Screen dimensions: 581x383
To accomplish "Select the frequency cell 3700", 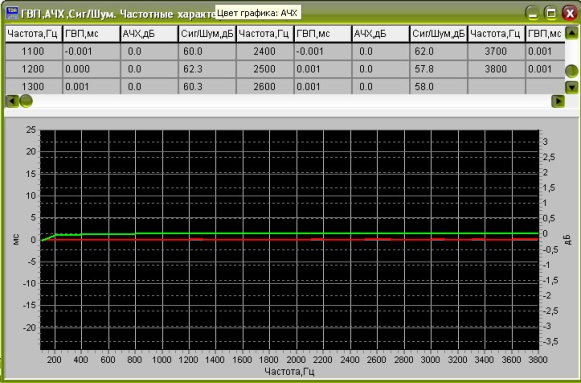I will click(496, 51).
